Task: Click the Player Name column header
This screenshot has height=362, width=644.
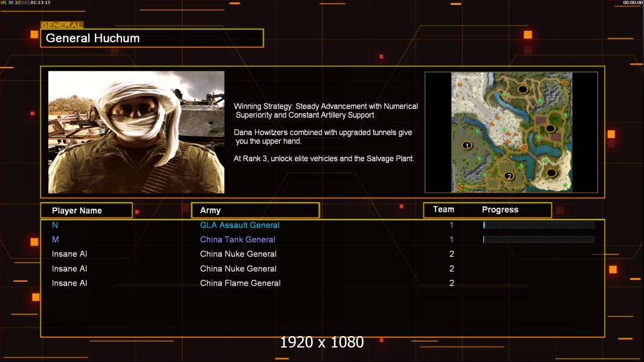Action: [x=86, y=211]
